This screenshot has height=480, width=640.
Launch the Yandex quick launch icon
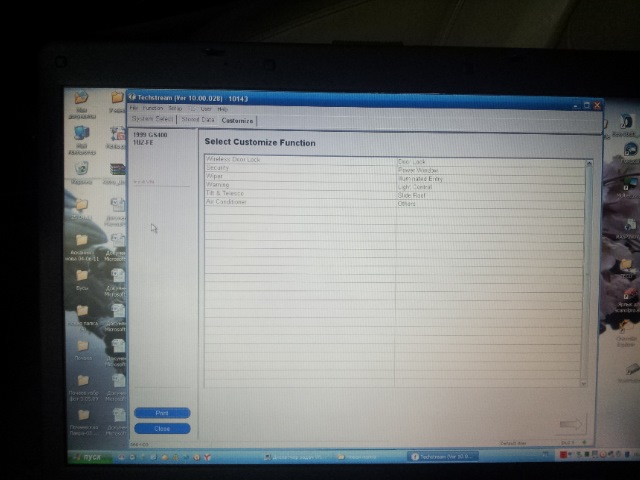[207, 457]
